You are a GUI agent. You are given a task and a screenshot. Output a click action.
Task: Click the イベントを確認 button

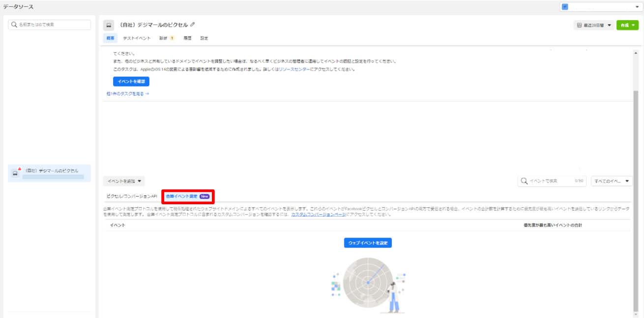(x=131, y=82)
